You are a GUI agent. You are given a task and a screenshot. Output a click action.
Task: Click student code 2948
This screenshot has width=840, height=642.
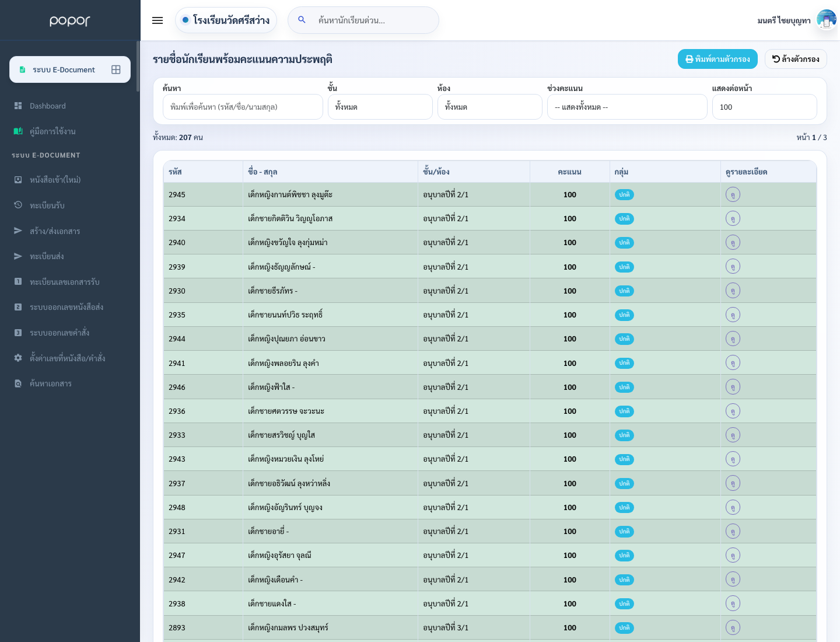177,507
